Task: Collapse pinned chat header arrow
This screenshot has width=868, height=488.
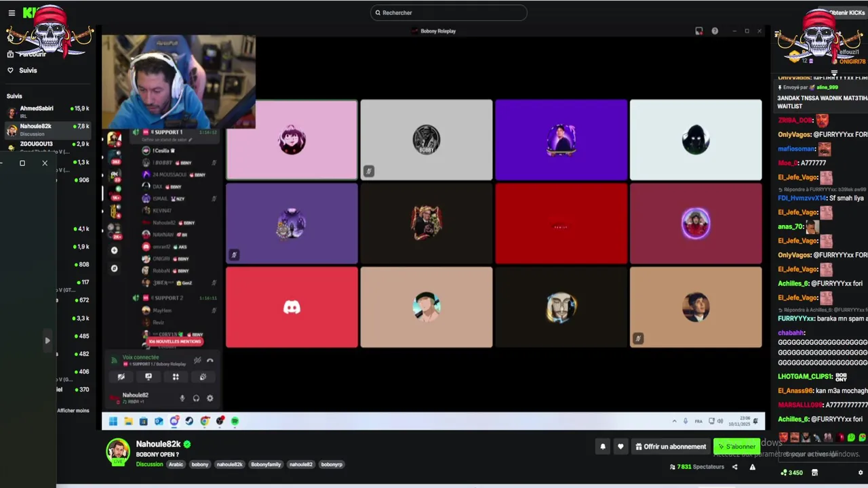Action: click(x=835, y=72)
